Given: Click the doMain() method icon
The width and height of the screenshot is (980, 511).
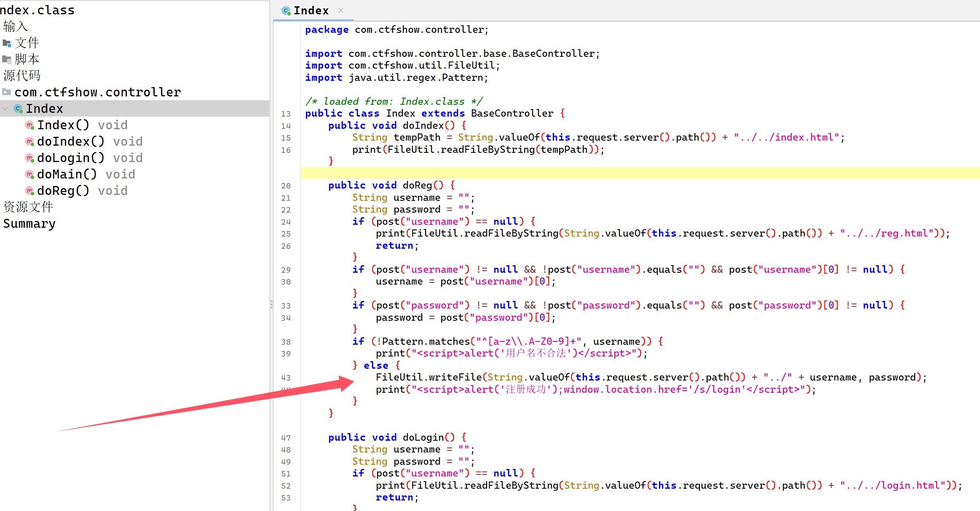Looking at the screenshot, I should coord(29,175).
